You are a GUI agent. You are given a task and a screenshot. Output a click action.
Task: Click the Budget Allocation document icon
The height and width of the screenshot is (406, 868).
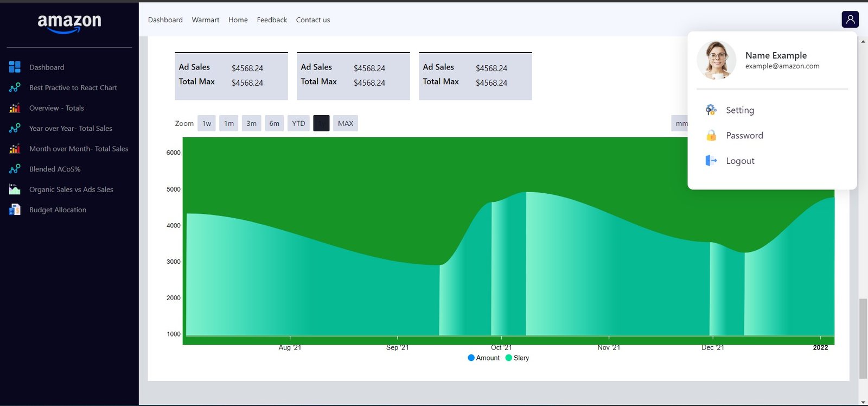(15, 210)
